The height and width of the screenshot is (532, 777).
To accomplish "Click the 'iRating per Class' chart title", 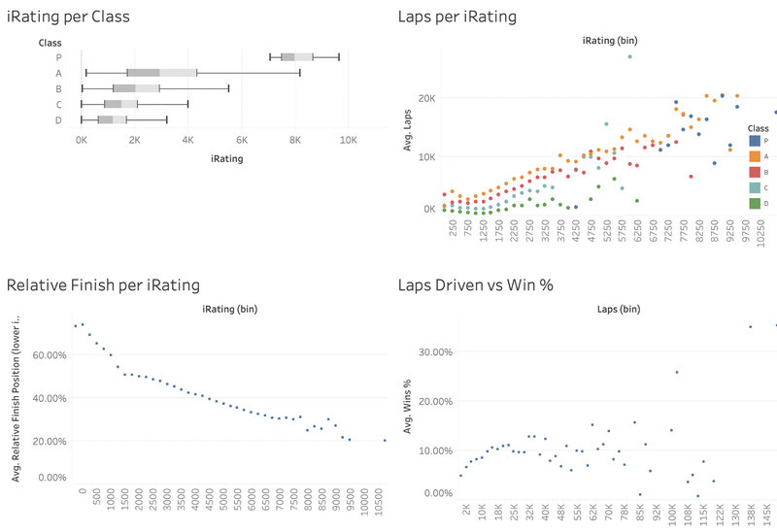I will tap(68, 17).
